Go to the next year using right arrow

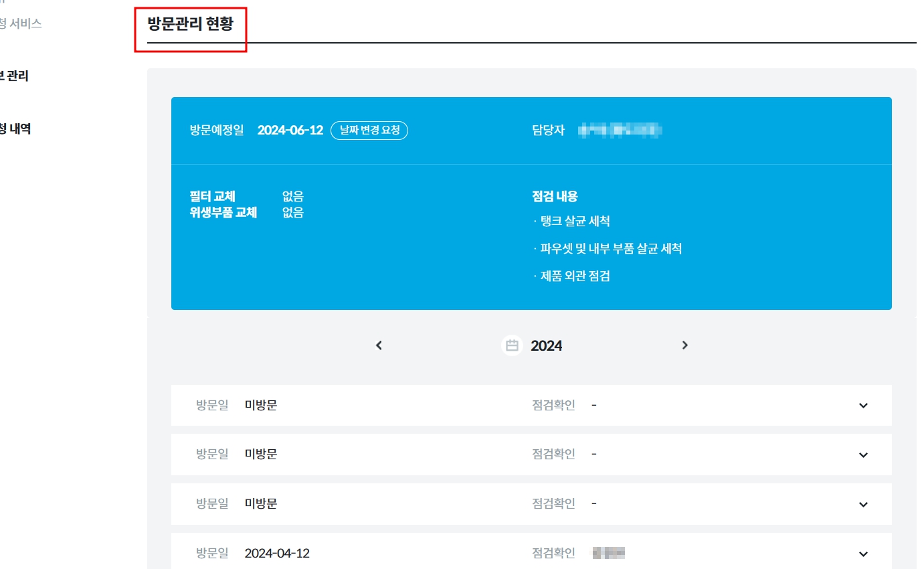684,345
